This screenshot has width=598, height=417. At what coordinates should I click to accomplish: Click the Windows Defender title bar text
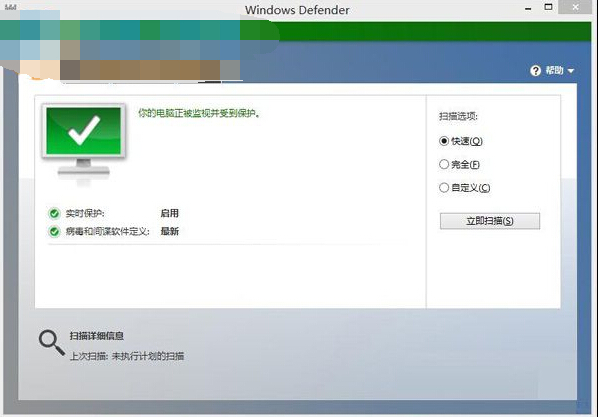297,10
